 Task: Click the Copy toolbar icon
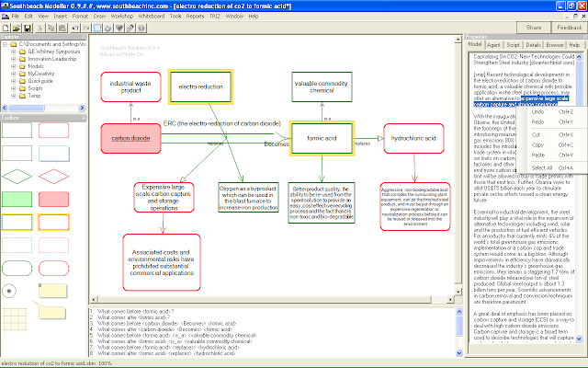point(51,29)
